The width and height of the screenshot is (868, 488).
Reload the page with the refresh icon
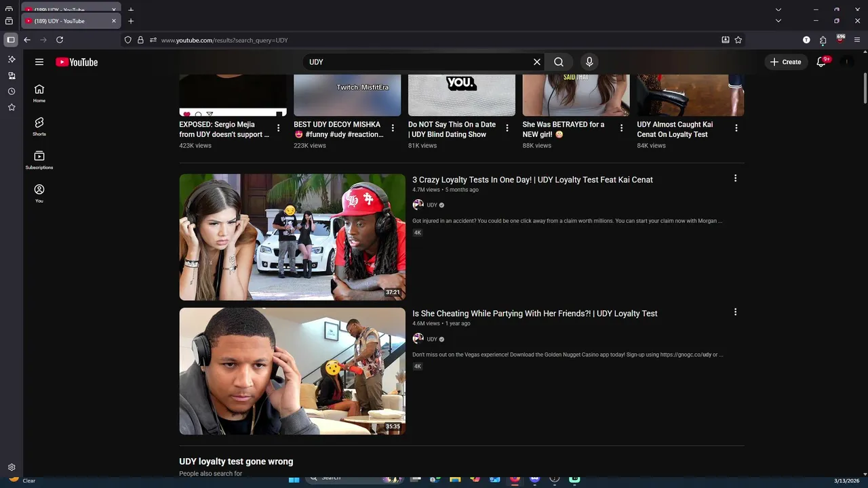(x=60, y=40)
